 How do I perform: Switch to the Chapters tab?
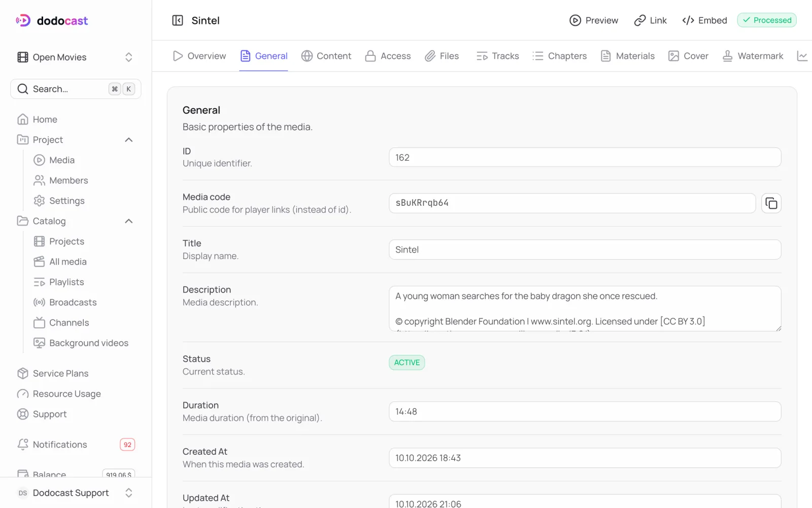tap(560, 56)
